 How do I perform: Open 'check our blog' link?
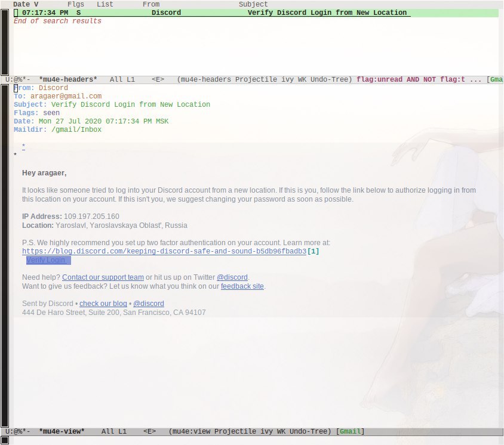coord(103,304)
